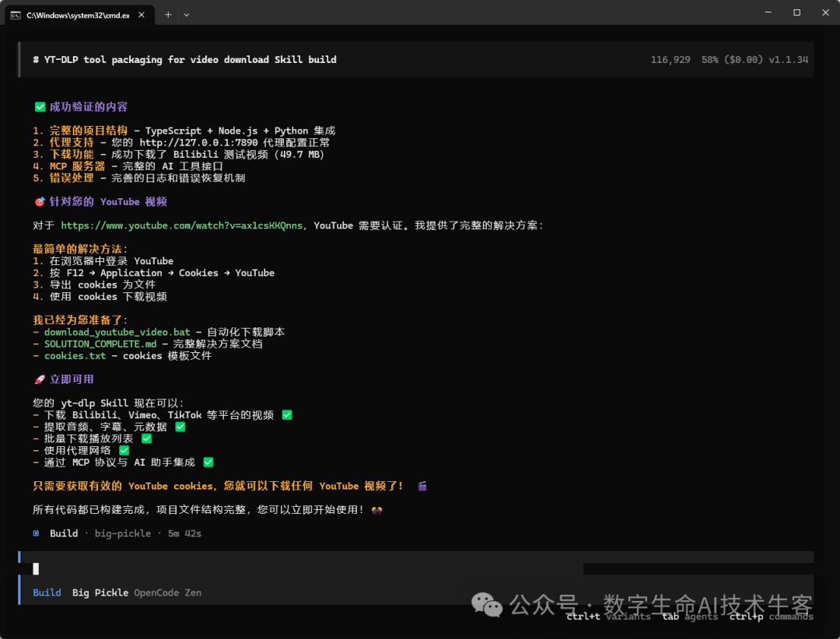Screen dimensions: 840x639
Task: Click the http://127.0.0.1:7890 proxy address
Action: (x=199, y=142)
